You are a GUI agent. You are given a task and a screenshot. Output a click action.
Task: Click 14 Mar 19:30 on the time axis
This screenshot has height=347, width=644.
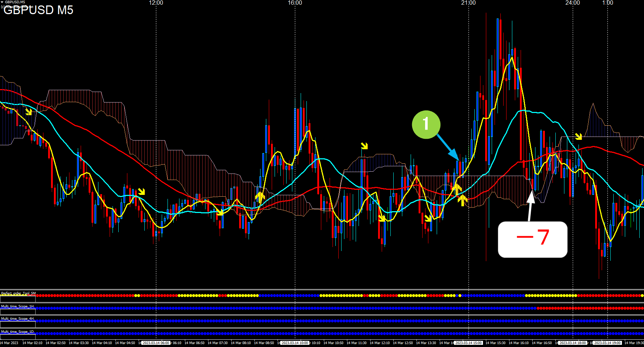[634, 343]
